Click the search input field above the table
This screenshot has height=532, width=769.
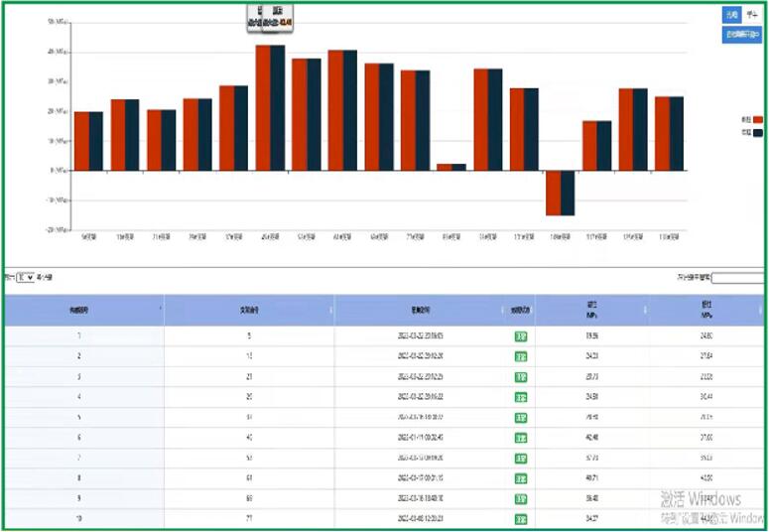[x=737, y=278]
